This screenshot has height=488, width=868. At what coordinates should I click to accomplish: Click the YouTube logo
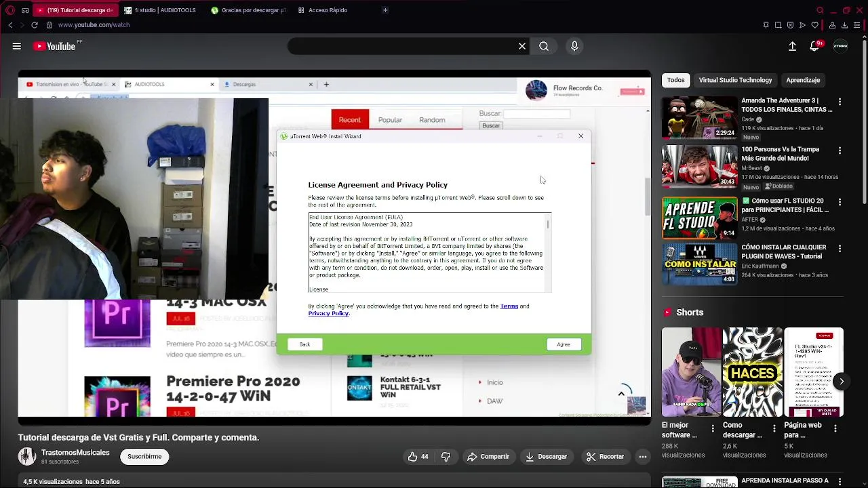[x=54, y=46]
